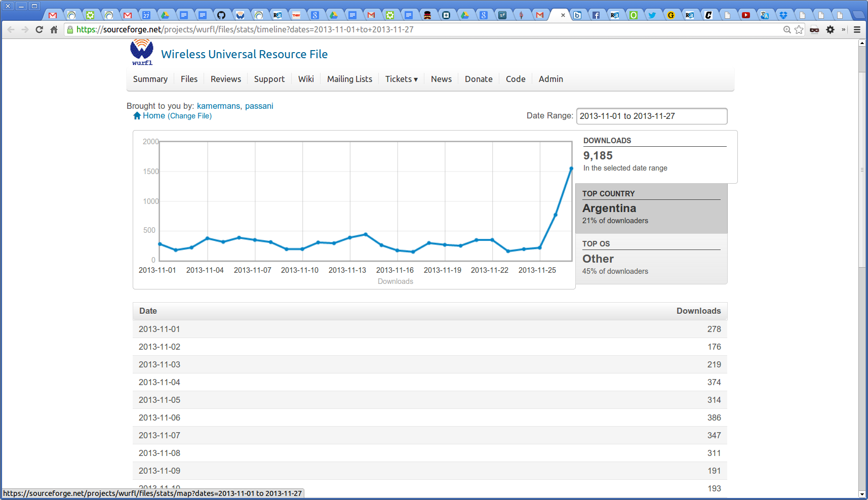The height and width of the screenshot is (500, 868).
Task: Click the 176 downloads value
Action: [x=714, y=347]
